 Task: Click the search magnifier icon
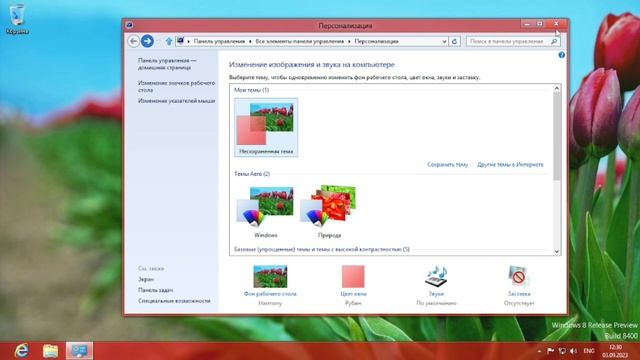(554, 41)
